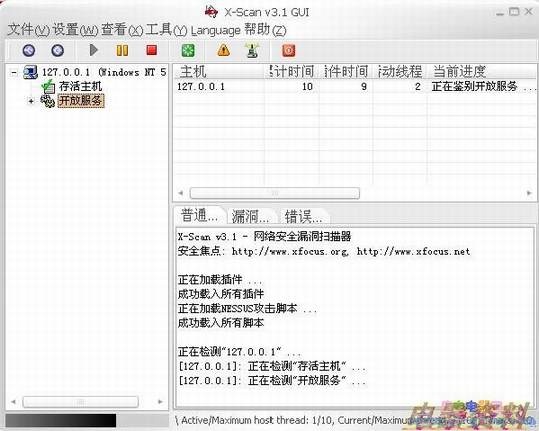Click the green scan parameters toolbar icon
539x431 pixels.
click(x=188, y=51)
